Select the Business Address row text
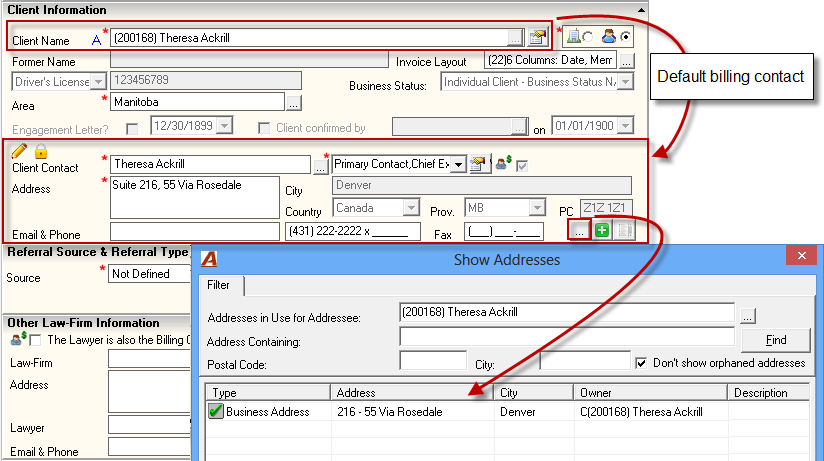Viewport: 824px width, 461px height. 267,412
